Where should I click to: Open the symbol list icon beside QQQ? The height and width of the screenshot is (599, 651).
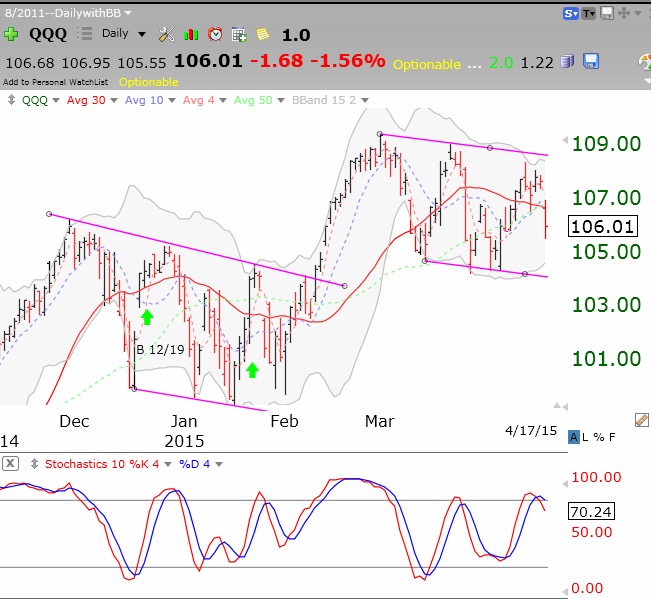(x=85, y=34)
